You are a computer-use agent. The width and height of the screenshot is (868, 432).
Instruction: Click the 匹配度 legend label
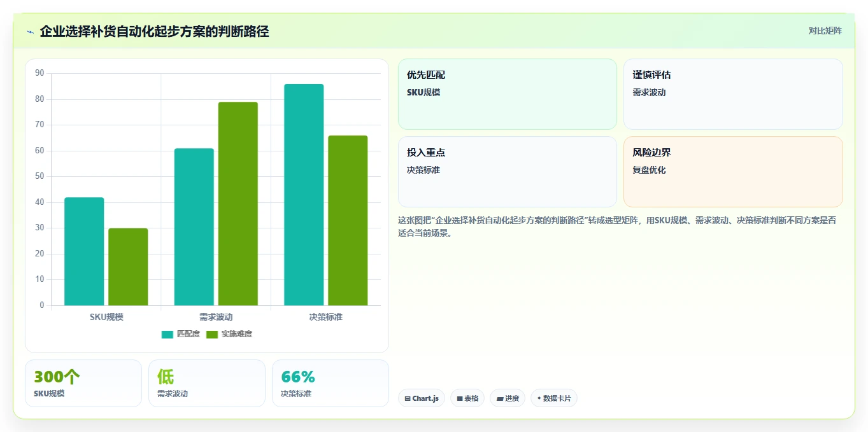coord(189,335)
